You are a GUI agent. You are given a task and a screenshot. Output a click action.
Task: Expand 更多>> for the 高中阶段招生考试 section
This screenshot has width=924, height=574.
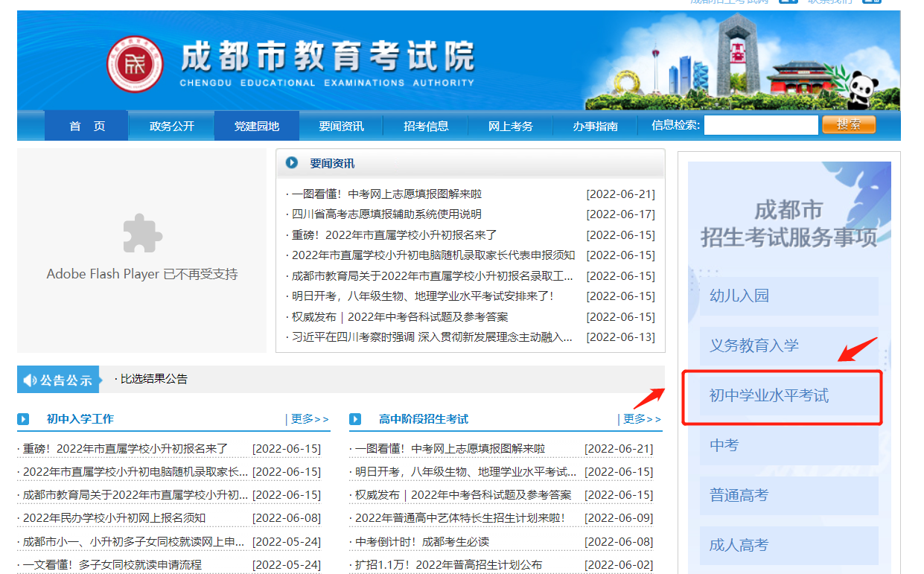click(x=641, y=419)
